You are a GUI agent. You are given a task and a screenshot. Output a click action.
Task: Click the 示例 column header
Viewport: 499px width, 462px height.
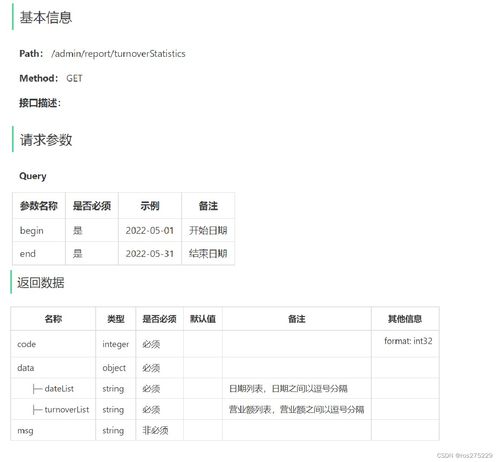click(150, 206)
